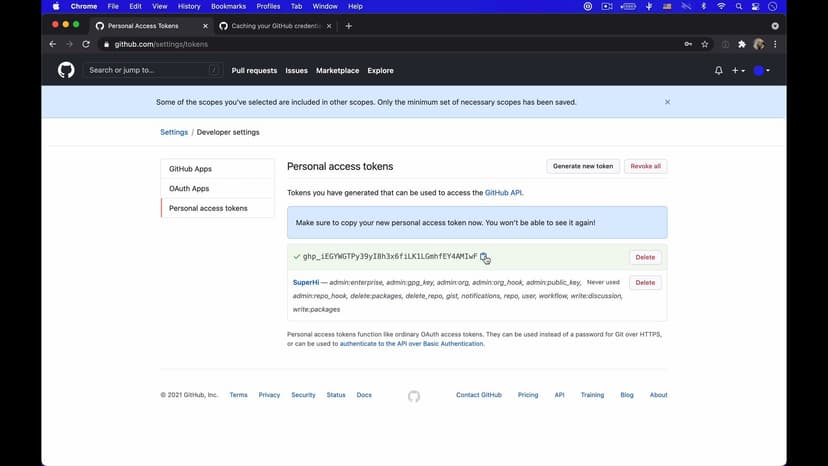The image size is (828, 466).
Task: Expand the plus create-new dropdown
Action: tap(738, 71)
